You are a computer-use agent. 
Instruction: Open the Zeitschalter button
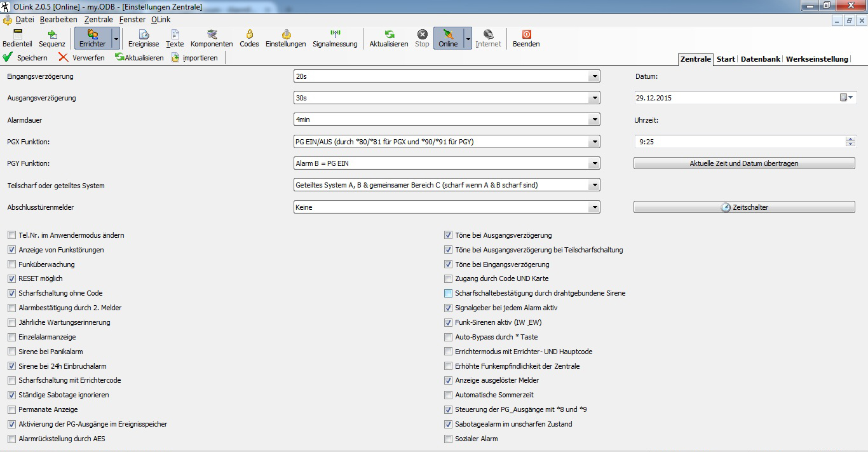coord(744,207)
